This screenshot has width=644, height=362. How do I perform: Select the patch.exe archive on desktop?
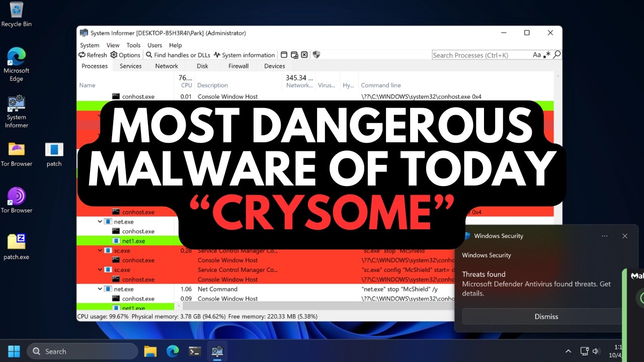17,246
